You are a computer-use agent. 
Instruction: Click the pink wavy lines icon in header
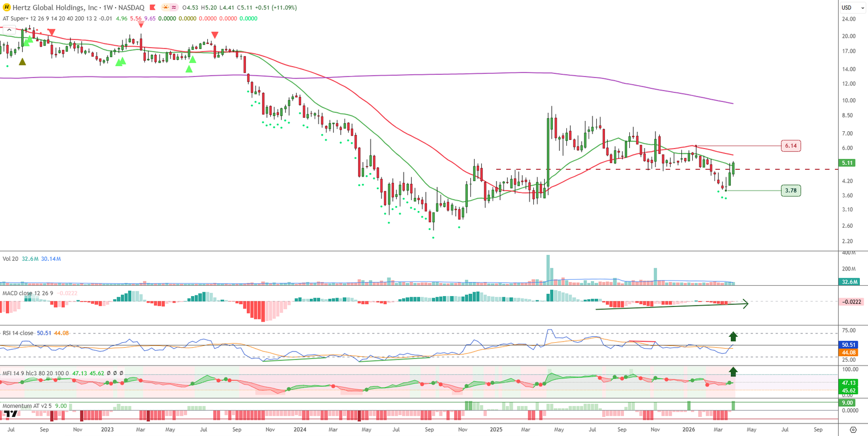(x=174, y=8)
